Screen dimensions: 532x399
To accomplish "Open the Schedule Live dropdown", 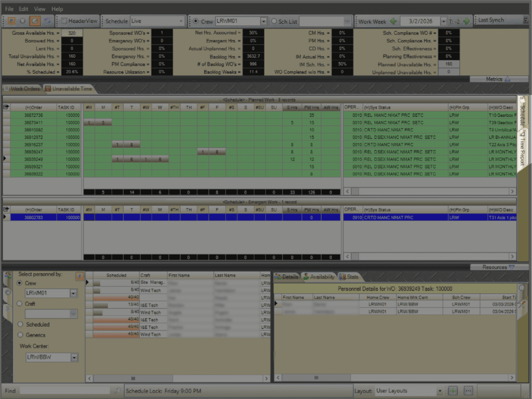I will pyautogui.click(x=181, y=21).
